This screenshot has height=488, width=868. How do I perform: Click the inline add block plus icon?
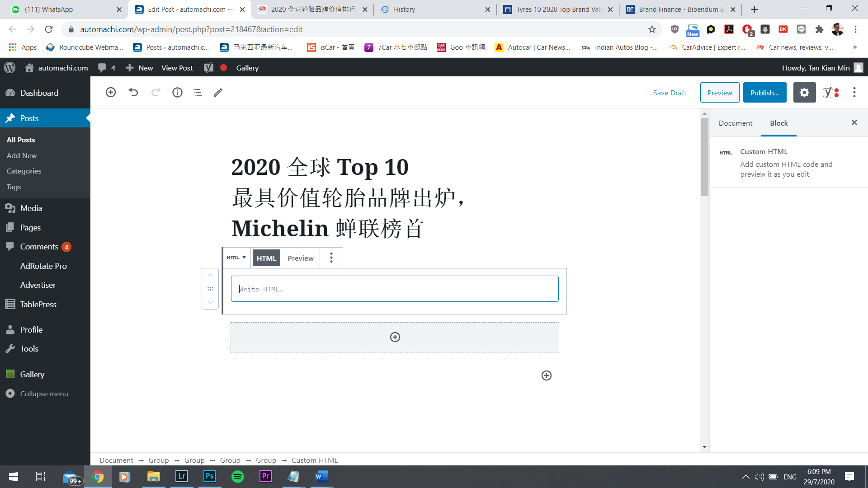(x=546, y=375)
